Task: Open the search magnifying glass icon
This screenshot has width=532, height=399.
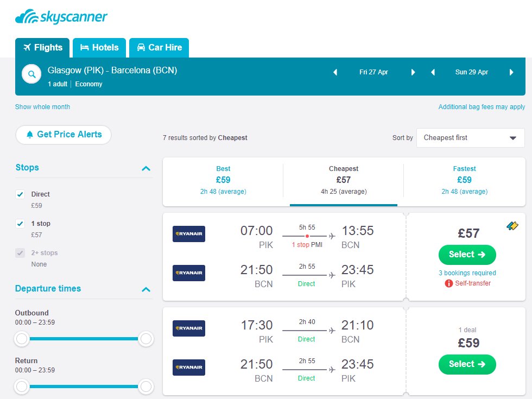Action: pyautogui.click(x=31, y=75)
